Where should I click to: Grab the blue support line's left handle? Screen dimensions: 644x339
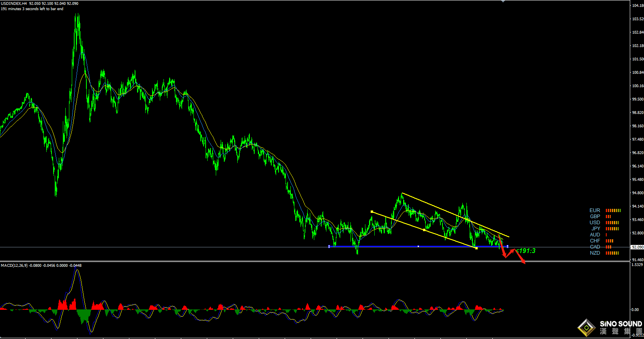click(x=329, y=246)
